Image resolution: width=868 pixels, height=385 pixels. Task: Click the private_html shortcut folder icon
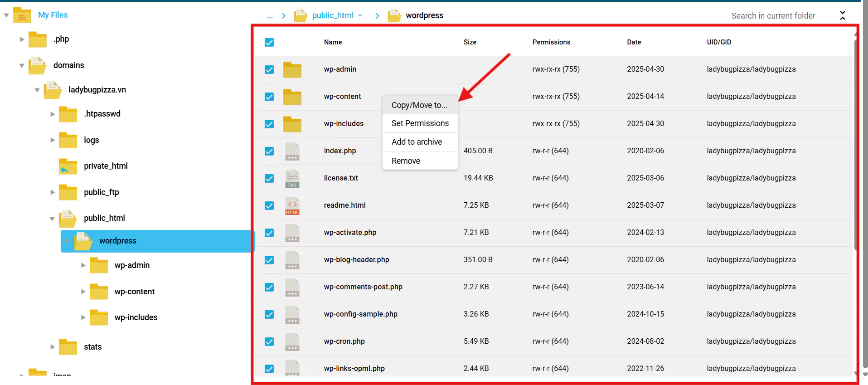click(x=68, y=166)
